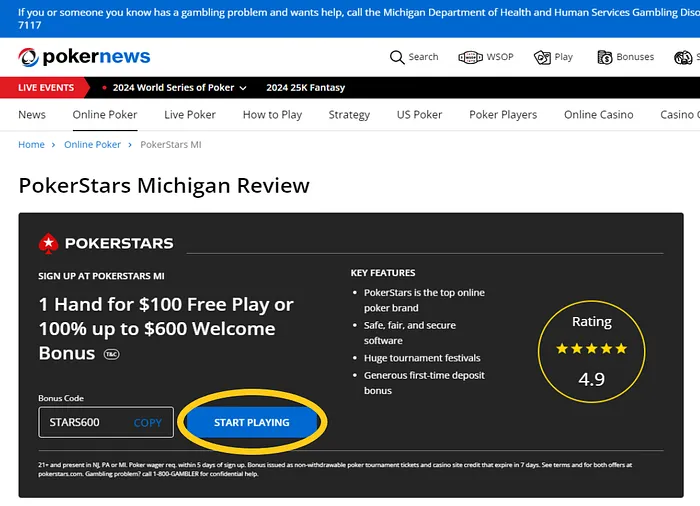Click the WSOP header link text
Viewport: 700px width, 506px height.
500,57
